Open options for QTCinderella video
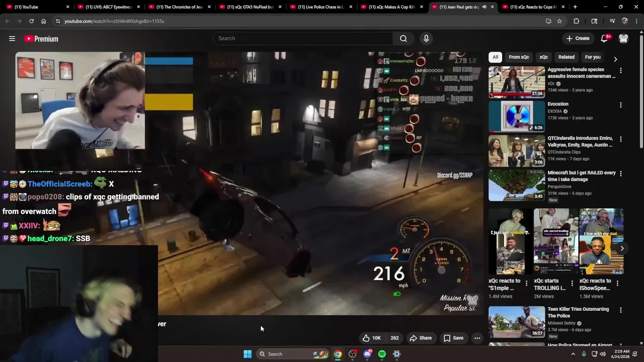 [620, 139]
